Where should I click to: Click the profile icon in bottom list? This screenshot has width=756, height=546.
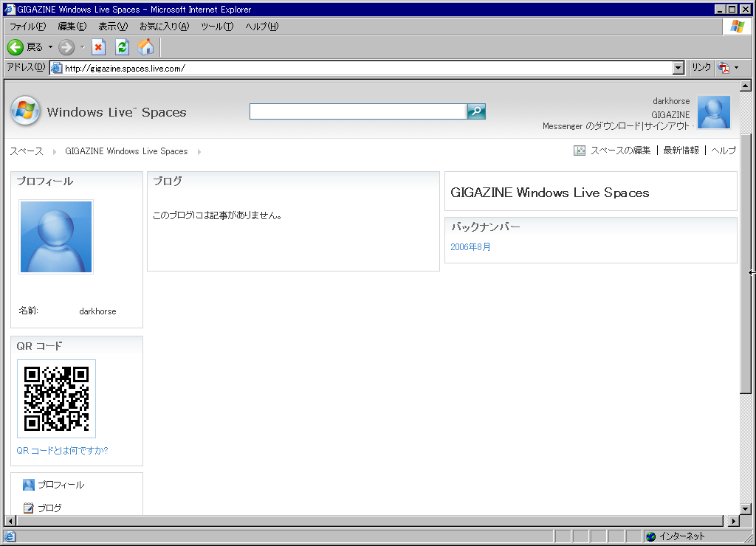[x=29, y=485]
